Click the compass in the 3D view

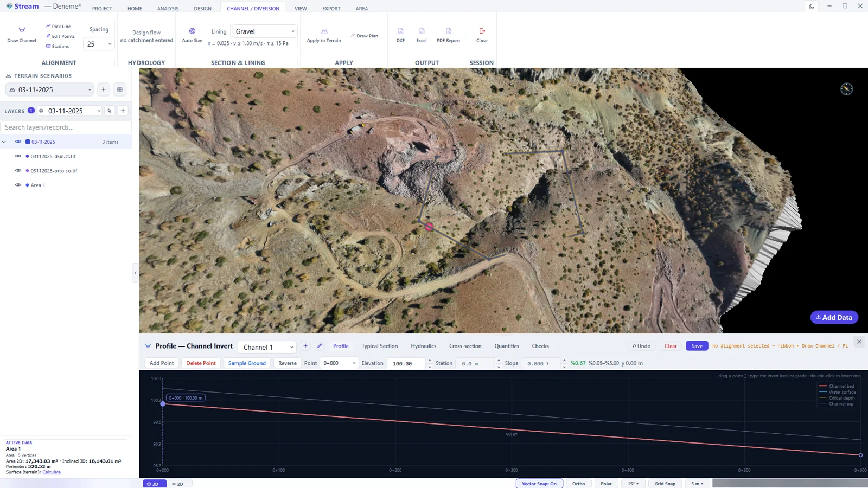coord(846,89)
